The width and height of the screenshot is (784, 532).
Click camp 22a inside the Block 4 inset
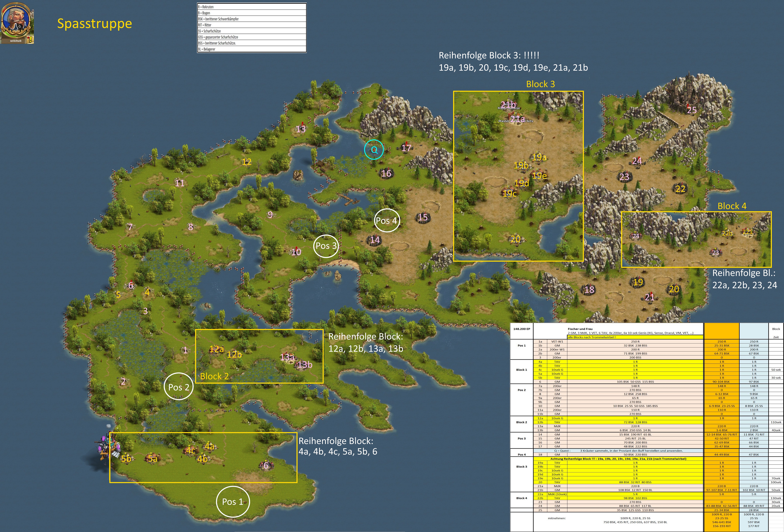coord(747,232)
